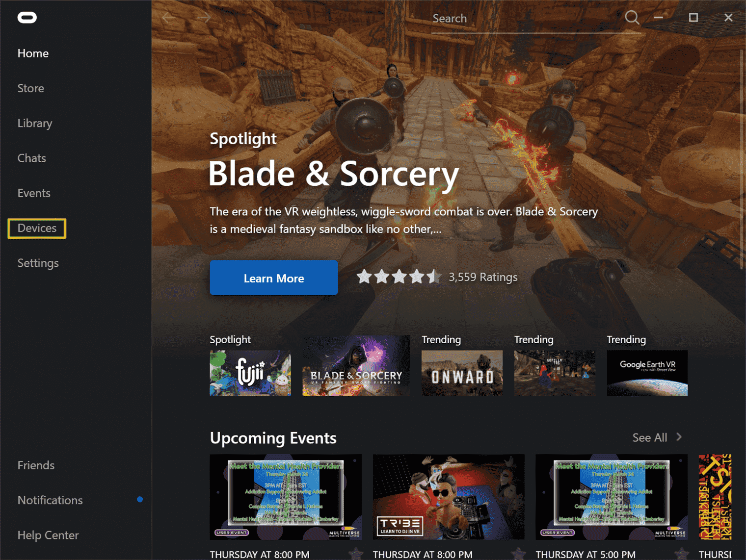Open Chats in the sidebar
The image size is (746, 560).
pos(31,158)
